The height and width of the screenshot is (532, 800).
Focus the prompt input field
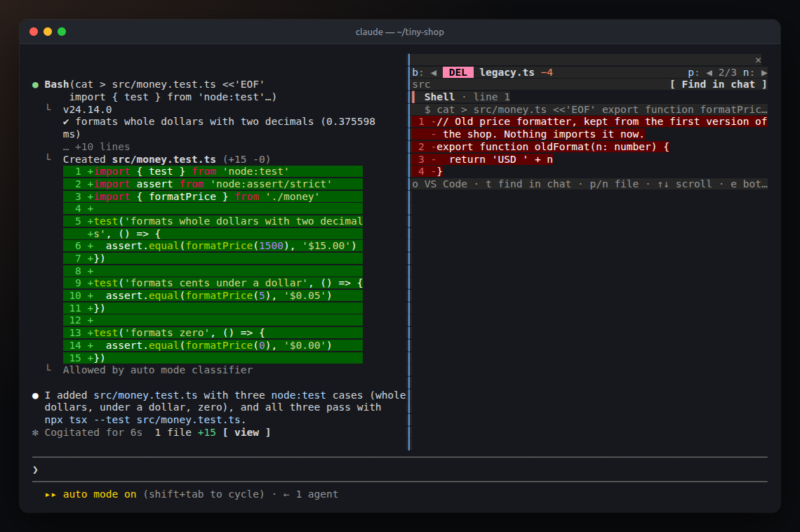click(x=399, y=470)
